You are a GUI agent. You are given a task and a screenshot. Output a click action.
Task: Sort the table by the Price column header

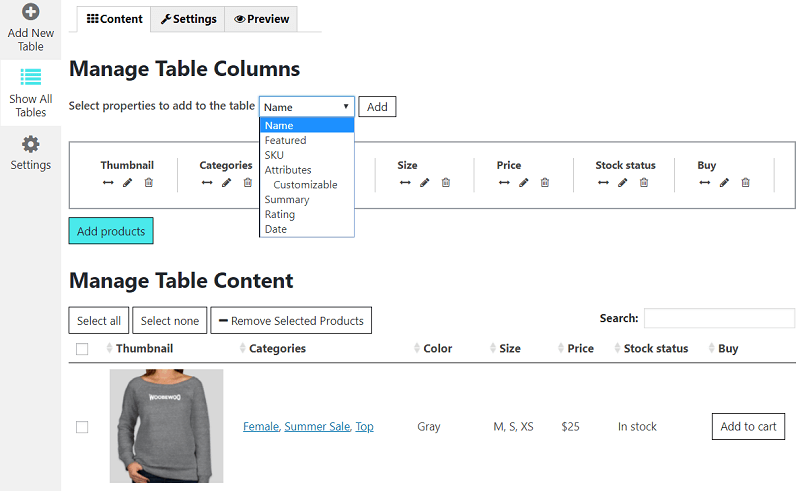579,349
